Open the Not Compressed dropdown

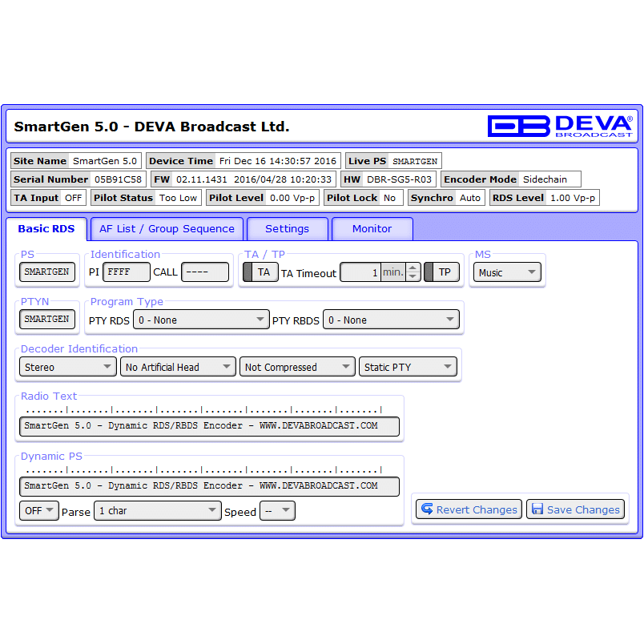click(x=297, y=367)
